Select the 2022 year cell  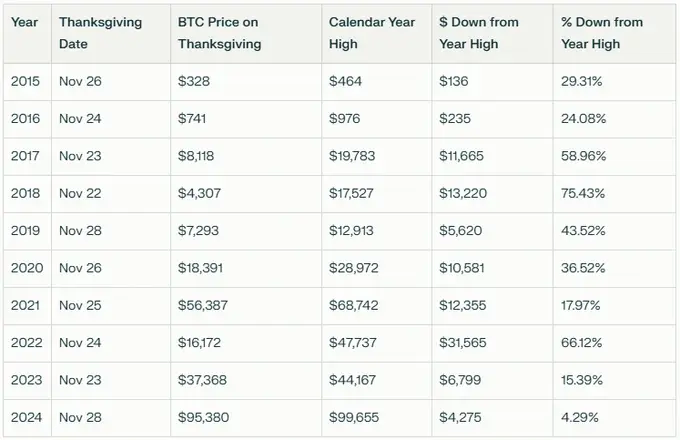25,343
